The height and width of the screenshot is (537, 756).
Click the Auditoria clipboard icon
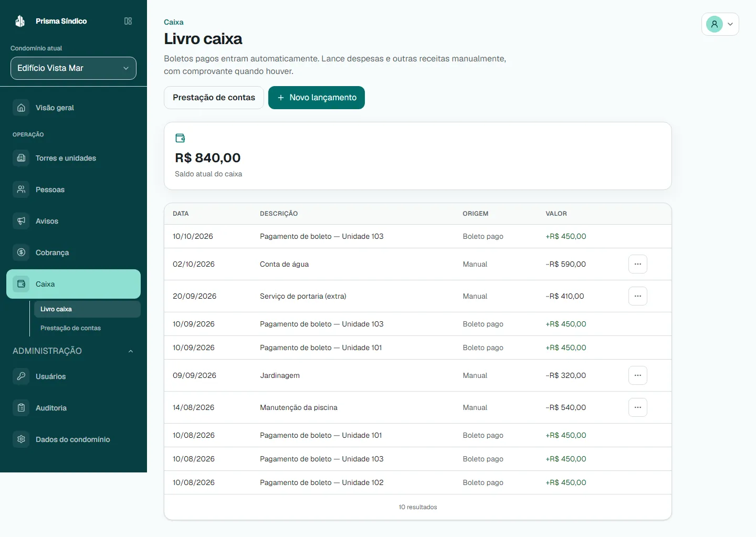click(21, 408)
